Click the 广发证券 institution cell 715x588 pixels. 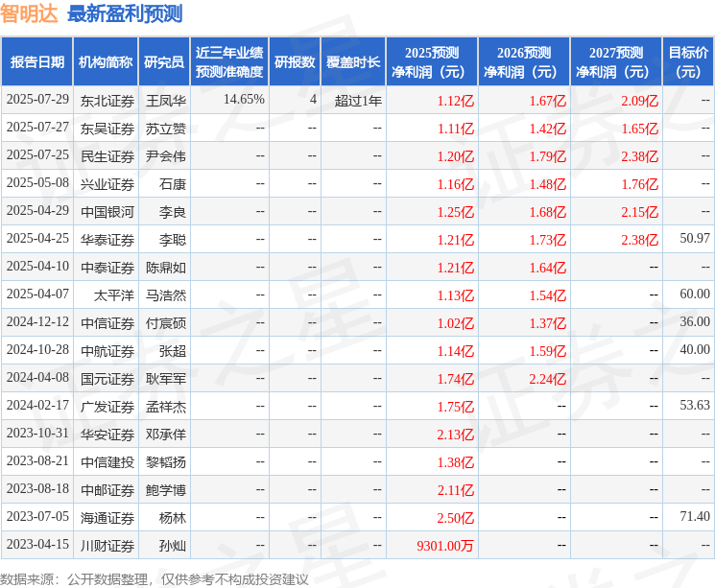[x=107, y=407]
